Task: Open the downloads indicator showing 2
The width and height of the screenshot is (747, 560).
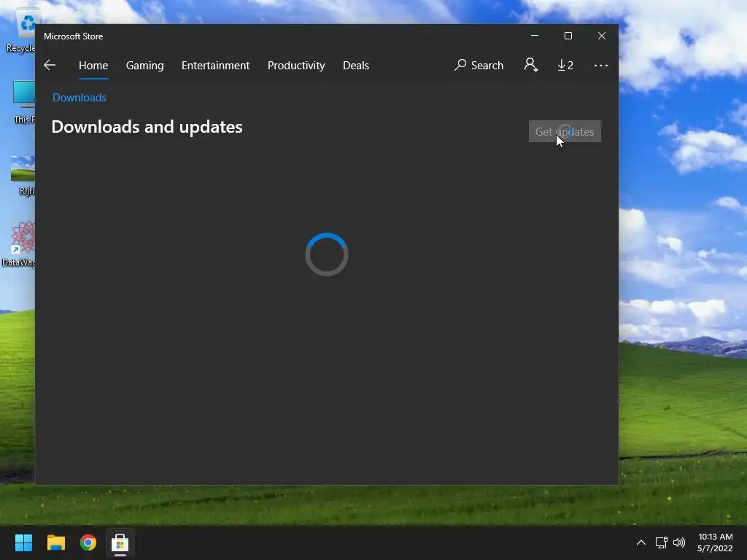Action: [x=565, y=65]
